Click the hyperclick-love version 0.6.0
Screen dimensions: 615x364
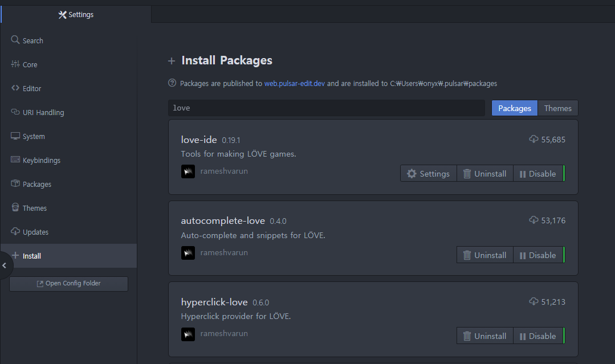261,302
